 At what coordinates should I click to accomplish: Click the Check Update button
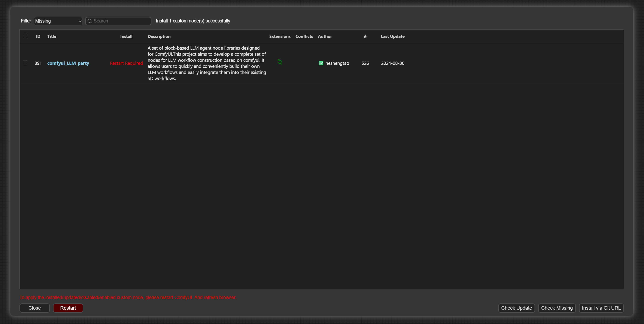pos(516,308)
